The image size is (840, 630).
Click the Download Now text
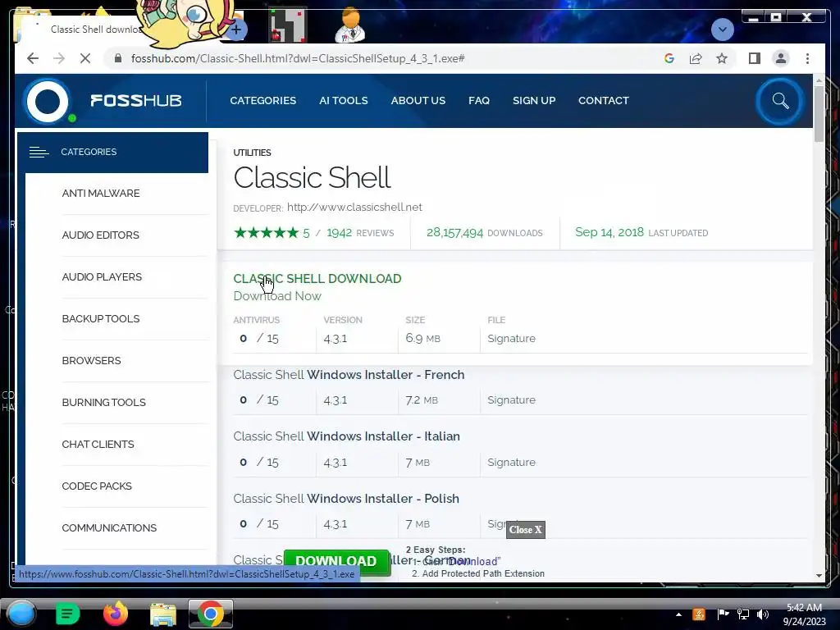tap(277, 296)
